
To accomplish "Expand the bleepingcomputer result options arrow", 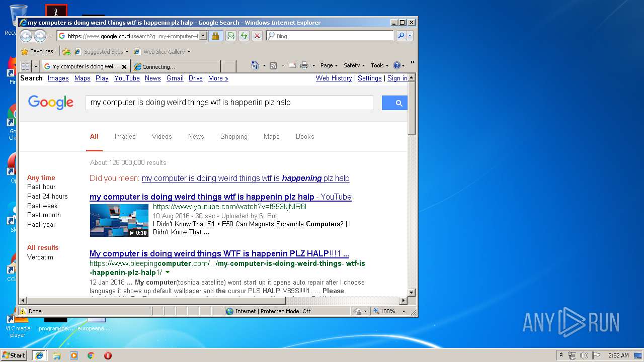I will pos(168,273).
